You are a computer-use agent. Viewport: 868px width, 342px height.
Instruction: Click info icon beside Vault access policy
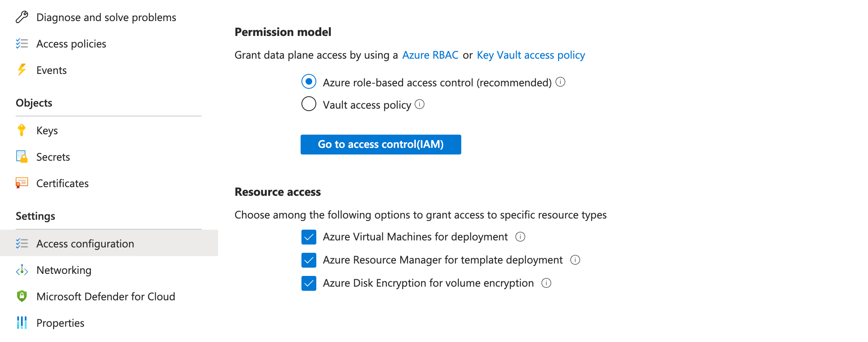pyautogui.click(x=420, y=104)
